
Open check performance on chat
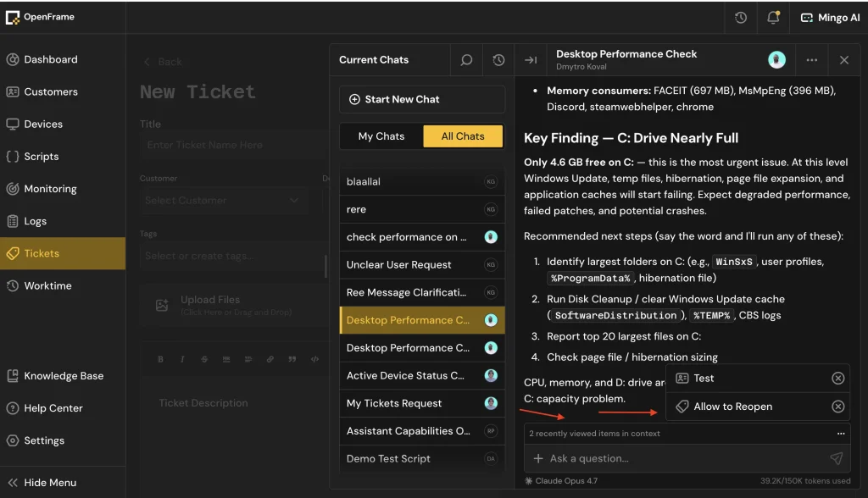coord(422,237)
